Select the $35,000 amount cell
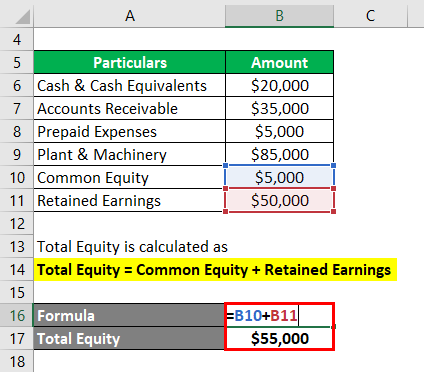 [x=279, y=108]
